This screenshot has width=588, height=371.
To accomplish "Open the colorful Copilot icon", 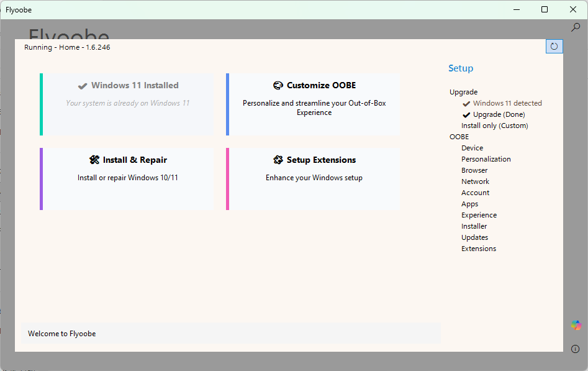I will click(576, 325).
